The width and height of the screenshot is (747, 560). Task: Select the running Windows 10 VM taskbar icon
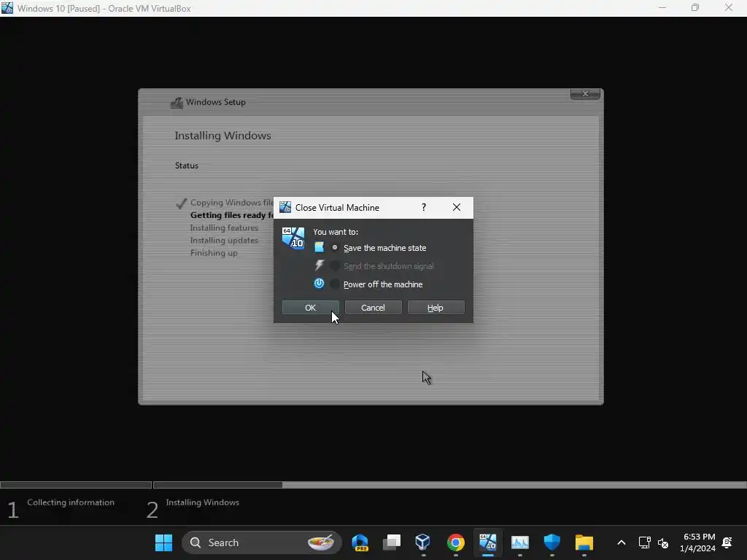(487, 542)
